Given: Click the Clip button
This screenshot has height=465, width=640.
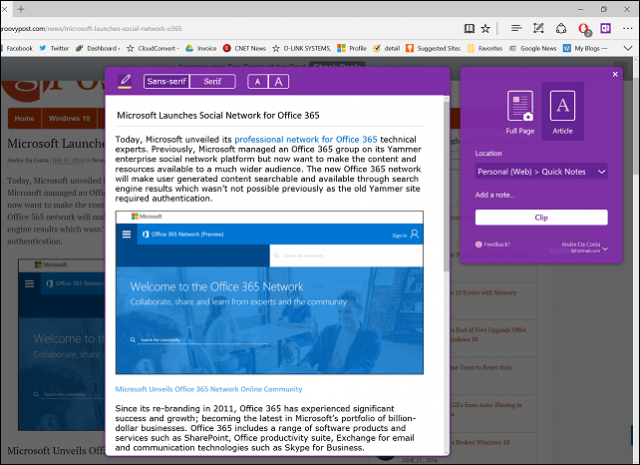Looking at the screenshot, I should pos(541,217).
